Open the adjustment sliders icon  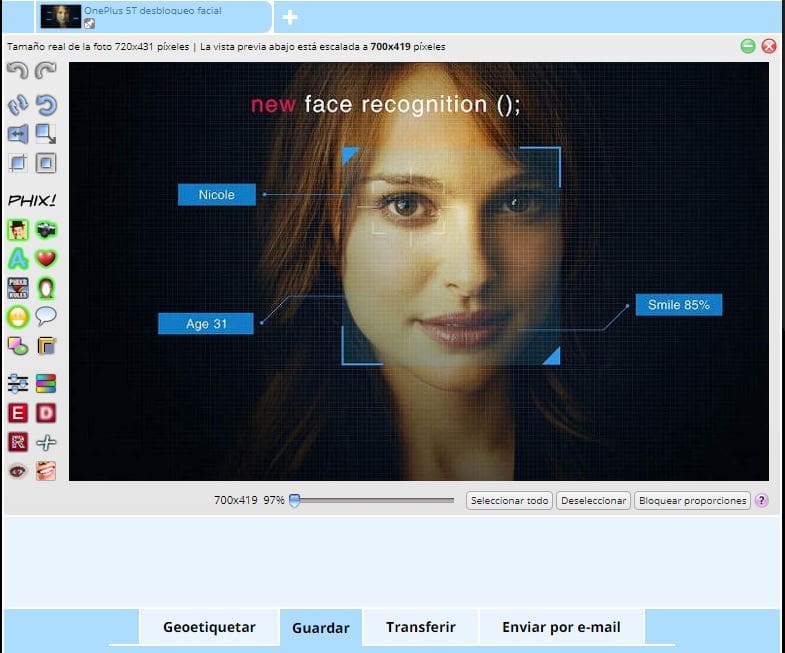click(17, 383)
